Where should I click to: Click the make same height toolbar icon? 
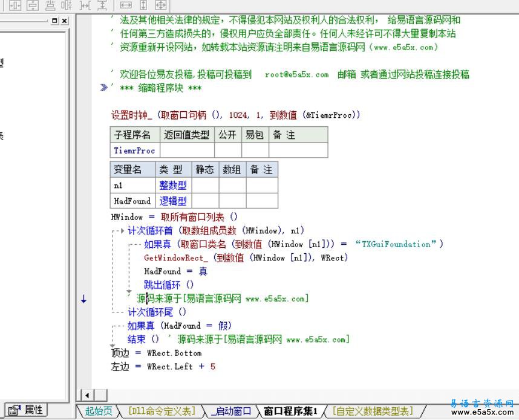click(143, 5)
